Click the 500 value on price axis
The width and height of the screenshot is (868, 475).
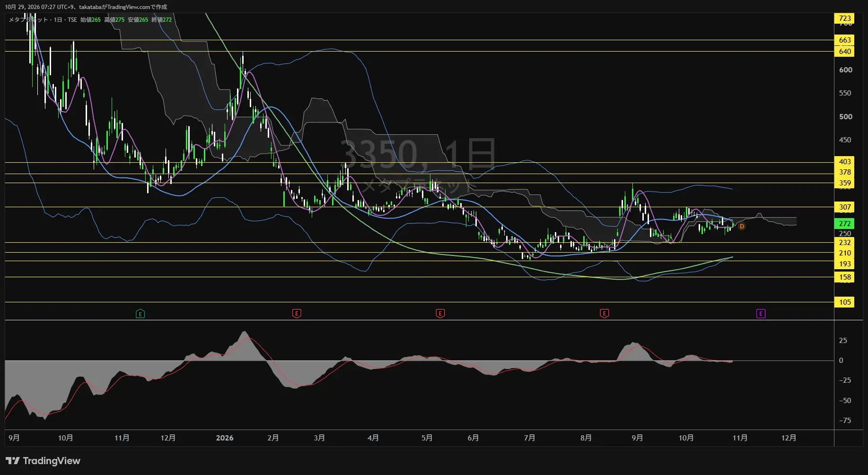click(x=845, y=117)
